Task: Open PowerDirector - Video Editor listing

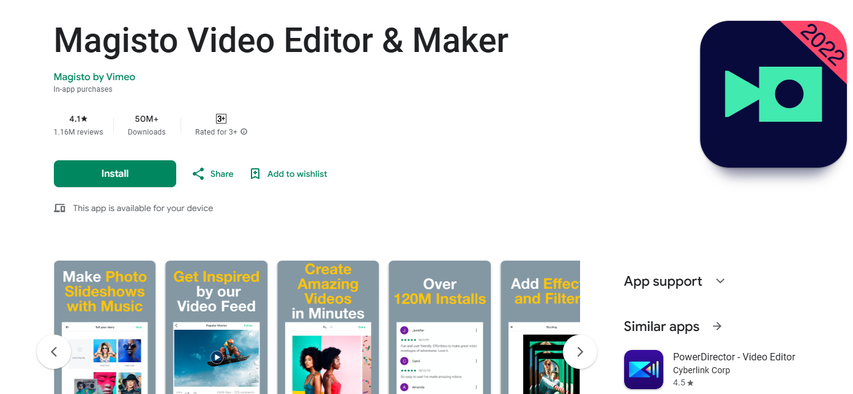Action: (x=734, y=357)
